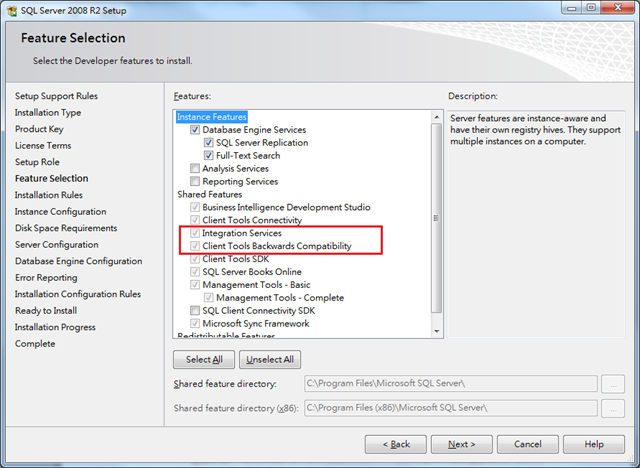Select the Instance Features heading
Viewport: 640px width, 468px height.
pyautogui.click(x=211, y=117)
